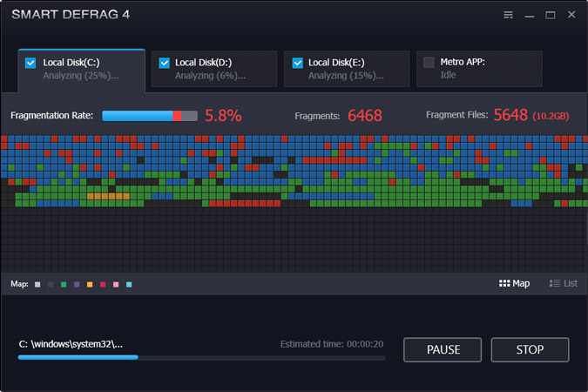Check the Metro APP checkbox
588x392 pixels.
pos(429,62)
